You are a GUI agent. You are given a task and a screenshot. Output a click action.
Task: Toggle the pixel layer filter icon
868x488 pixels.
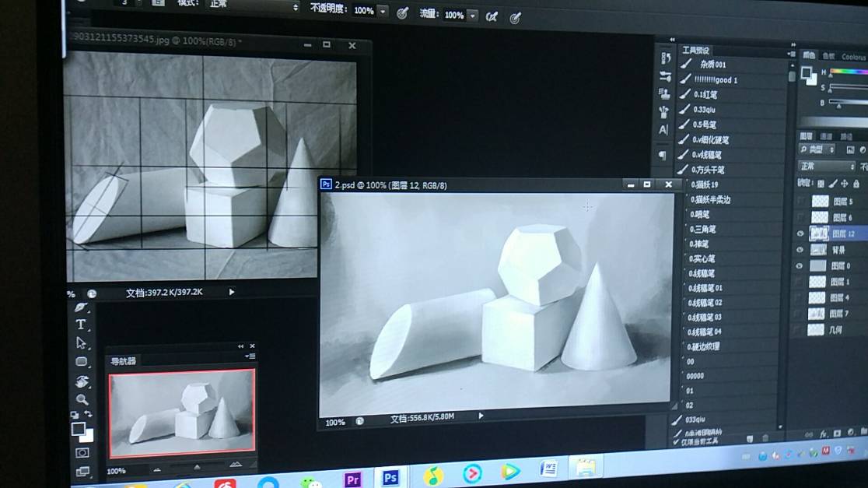click(x=850, y=150)
